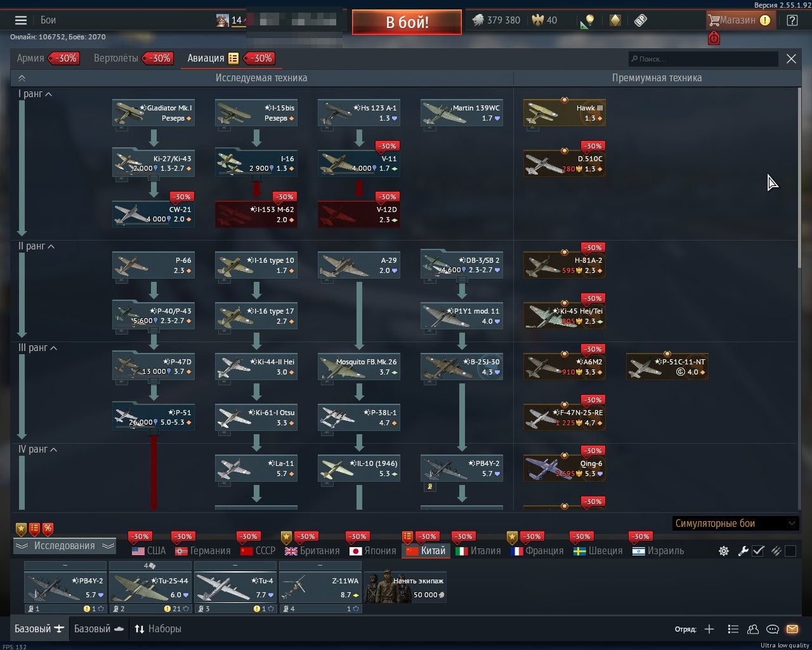Viewport: 812px width, 650px height.
Task: Click the silver lions balance 379 380
Action: pos(496,20)
